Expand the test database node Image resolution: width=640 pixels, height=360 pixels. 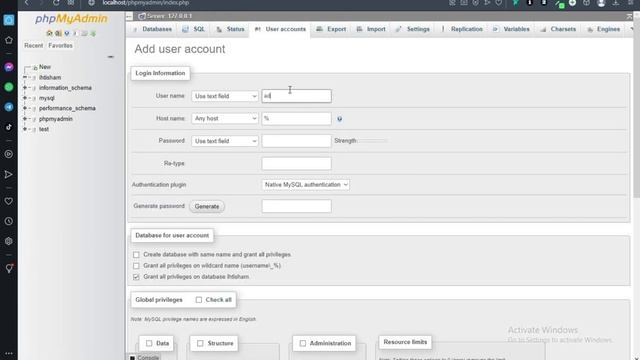25,129
